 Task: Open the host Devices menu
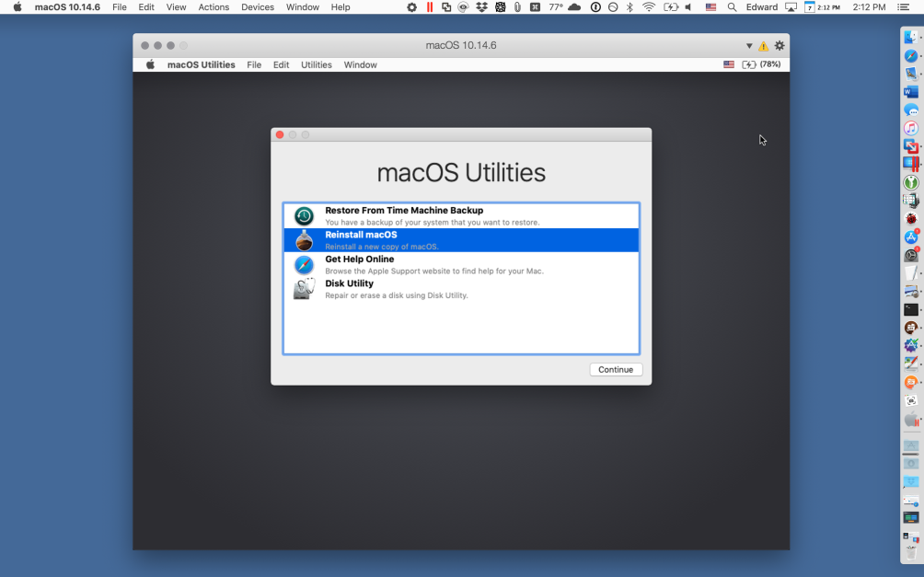258,7
